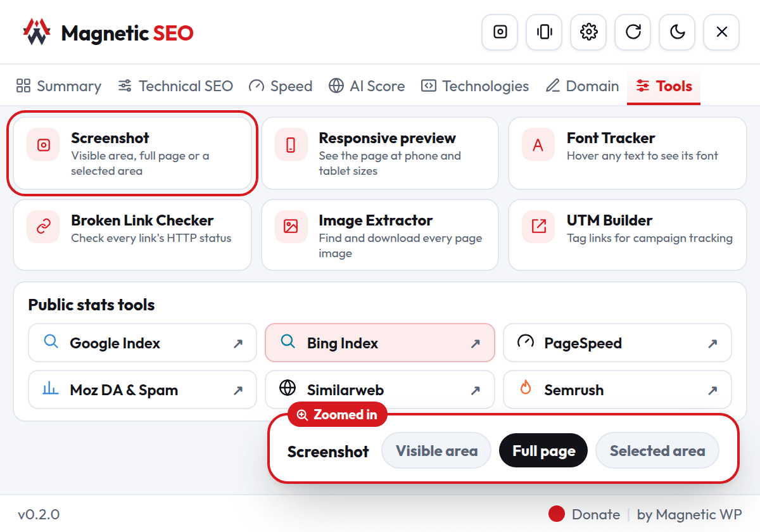The height and width of the screenshot is (532, 760).
Task: Choose Full page screenshot mode
Action: tap(544, 451)
